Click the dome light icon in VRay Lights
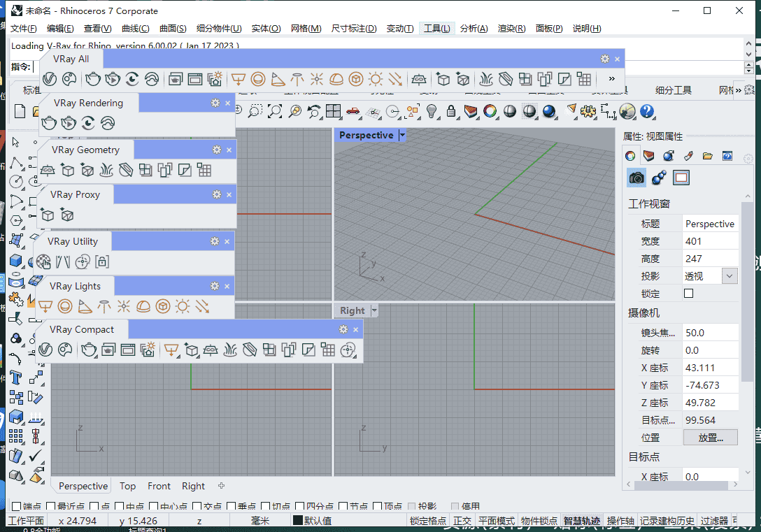This screenshot has width=761, height=532. pyautogui.click(x=145, y=306)
